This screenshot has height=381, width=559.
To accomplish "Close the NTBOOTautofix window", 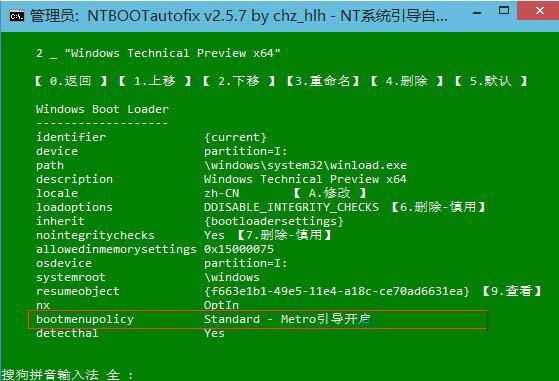I will click(539, 11).
